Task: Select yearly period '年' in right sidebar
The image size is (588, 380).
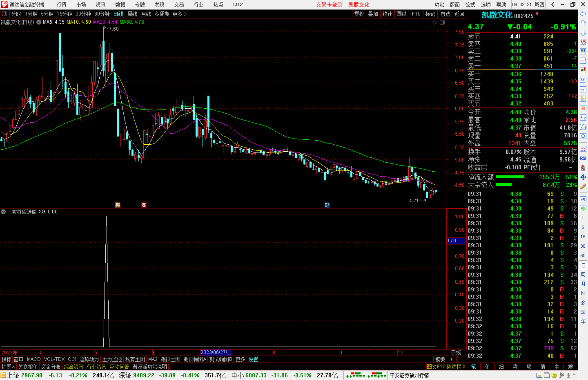Action: pyautogui.click(x=583, y=321)
